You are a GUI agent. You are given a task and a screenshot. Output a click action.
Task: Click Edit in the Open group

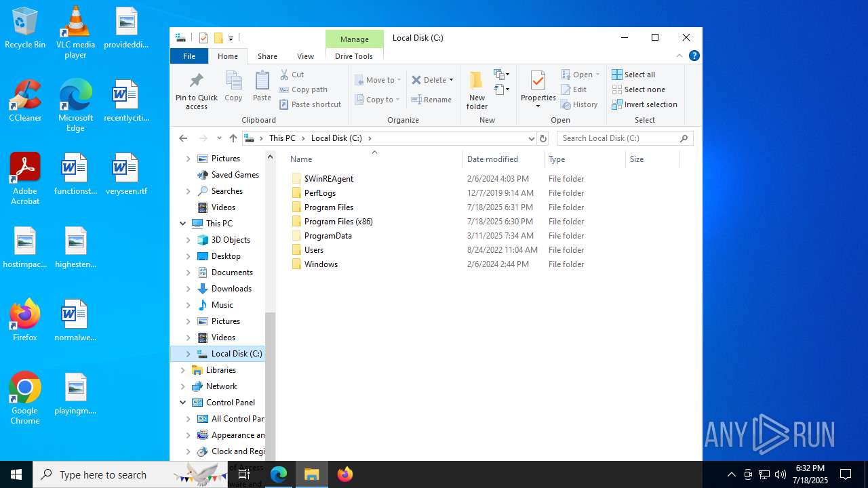tap(574, 89)
